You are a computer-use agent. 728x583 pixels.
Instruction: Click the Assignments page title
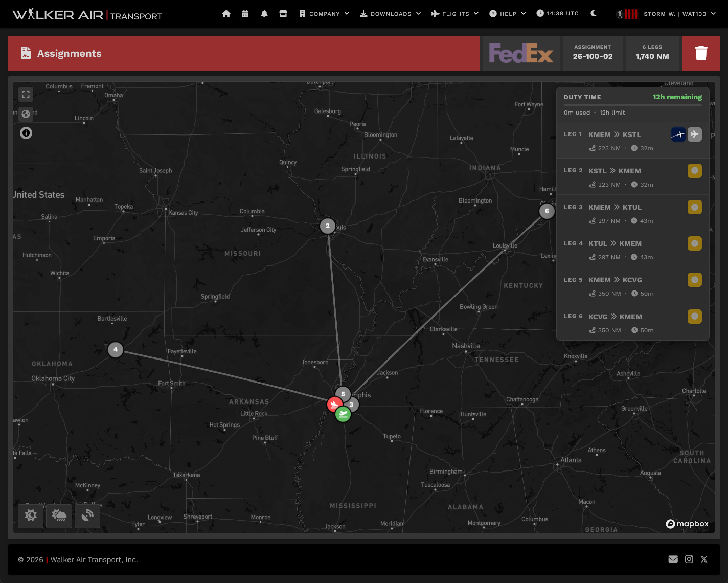[70, 53]
